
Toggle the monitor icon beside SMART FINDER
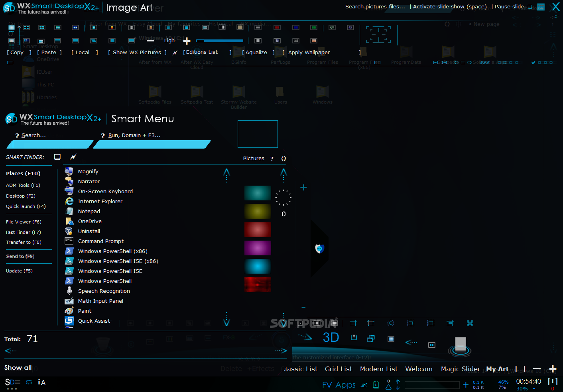click(x=57, y=157)
